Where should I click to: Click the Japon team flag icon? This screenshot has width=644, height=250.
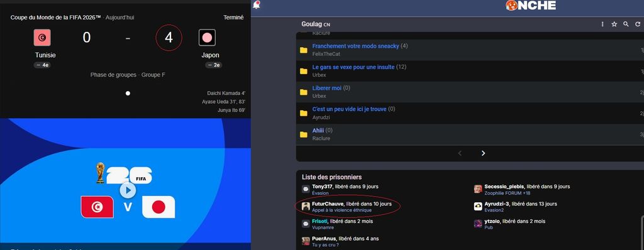(x=207, y=38)
